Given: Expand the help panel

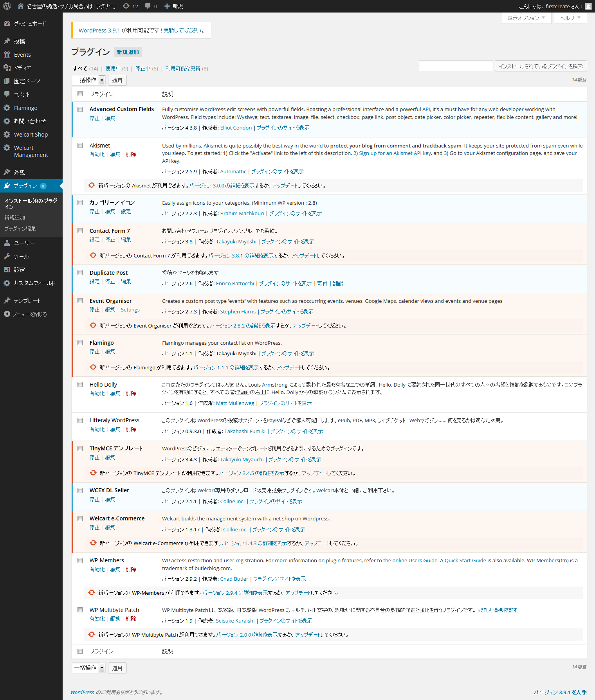Looking at the screenshot, I should click(x=570, y=18).
